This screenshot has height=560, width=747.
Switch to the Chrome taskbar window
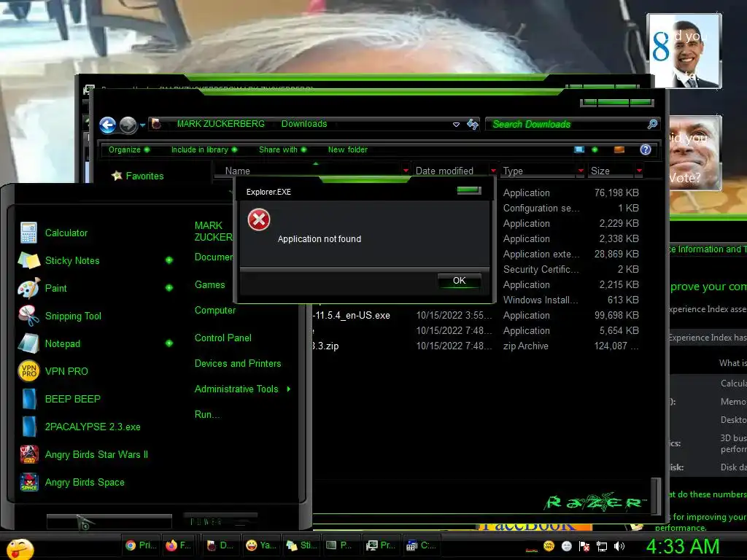click(141, 545)
